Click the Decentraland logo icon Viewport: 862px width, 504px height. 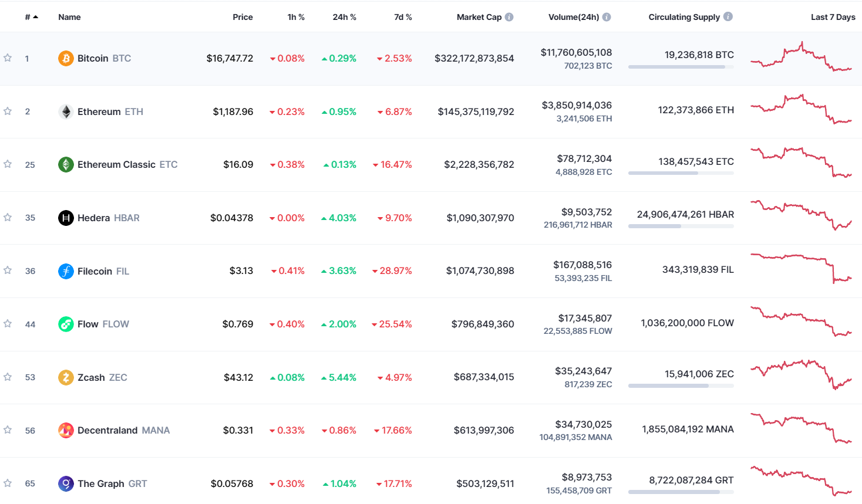click(x=66, y=430)
